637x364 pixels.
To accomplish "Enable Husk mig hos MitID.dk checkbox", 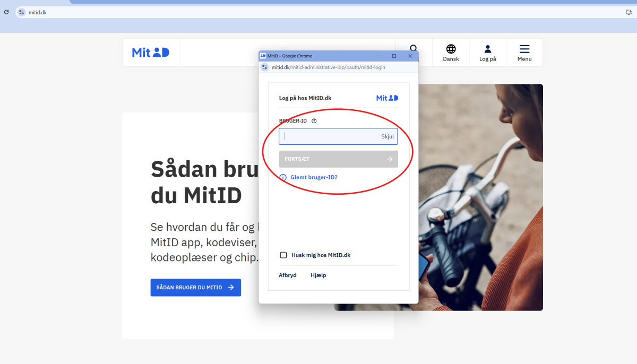I will pyautogui.click(x=283, y=255).
